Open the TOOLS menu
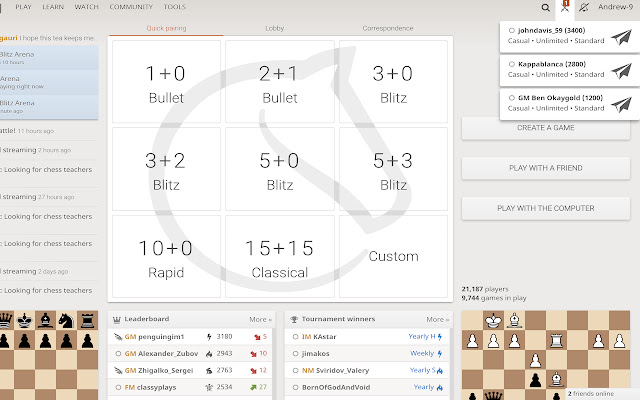The image size is (640, 400). coord(175,7)
